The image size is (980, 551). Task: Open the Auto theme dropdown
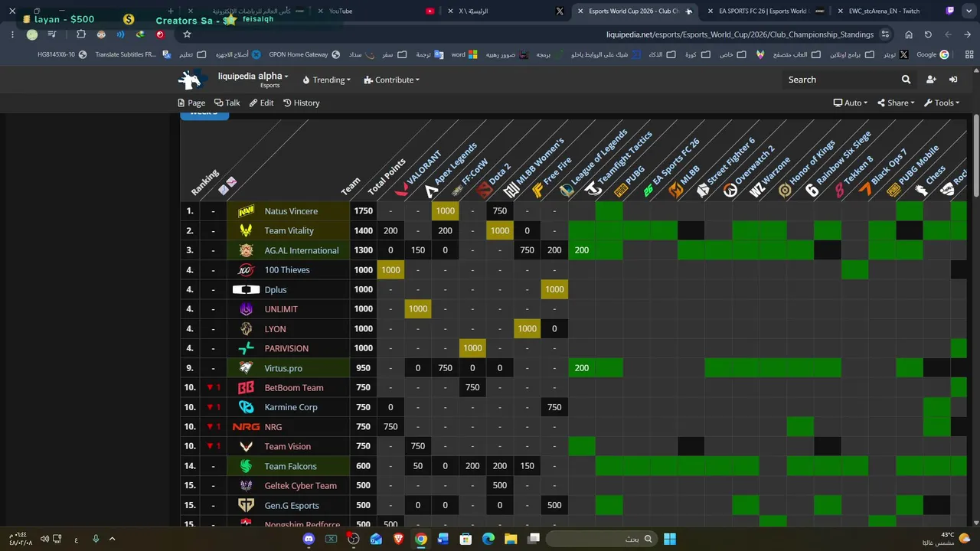[x=851, y=103]
